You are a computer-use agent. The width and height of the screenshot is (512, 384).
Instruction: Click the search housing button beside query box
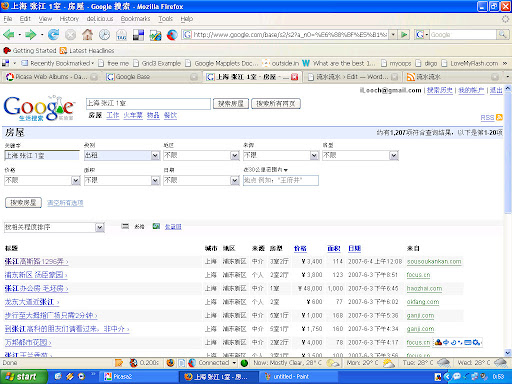coord(231,104)
